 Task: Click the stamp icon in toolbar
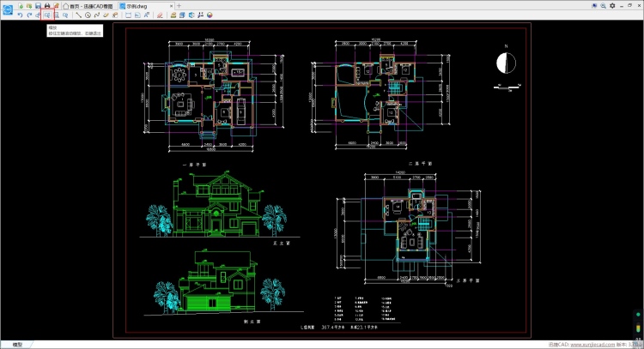[173, 15]
